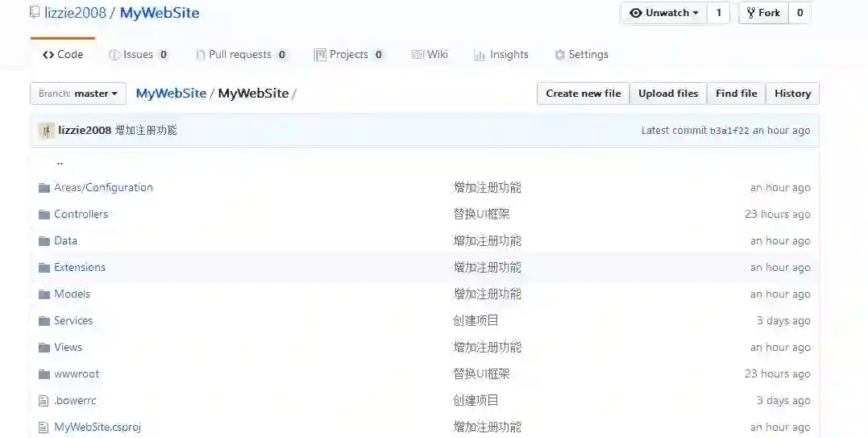
Task: Click the Issues tab circle icon
Action: tap(114, 55)
